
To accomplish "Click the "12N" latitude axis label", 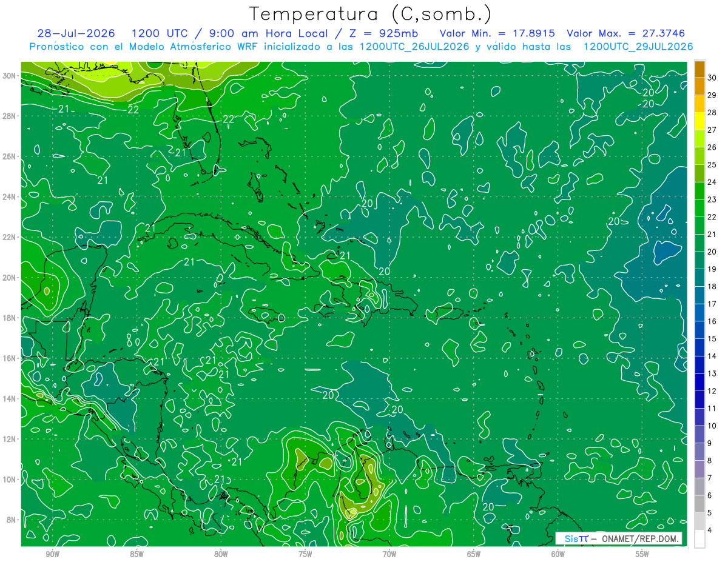I will [x=10, y=439].
